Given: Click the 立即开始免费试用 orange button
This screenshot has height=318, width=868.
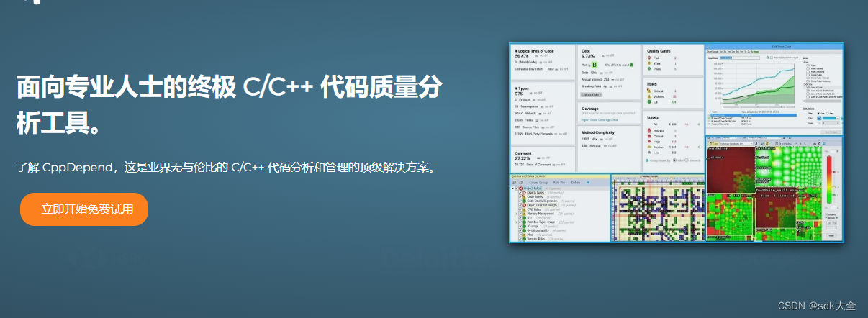Looking at the screenshot, I should (x=84, y=209).
